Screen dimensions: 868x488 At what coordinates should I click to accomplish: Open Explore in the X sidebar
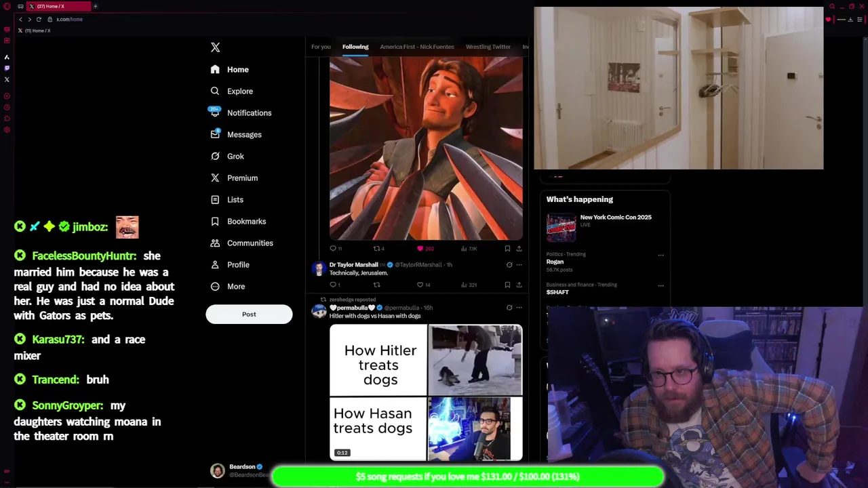click(231, 91)
